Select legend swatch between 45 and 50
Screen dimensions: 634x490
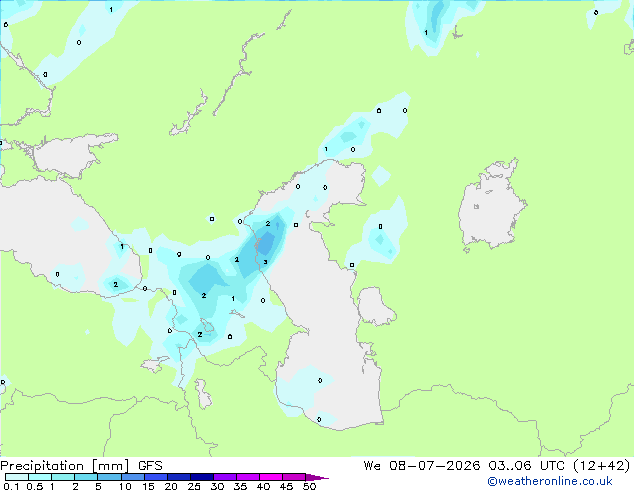point(294,477)
